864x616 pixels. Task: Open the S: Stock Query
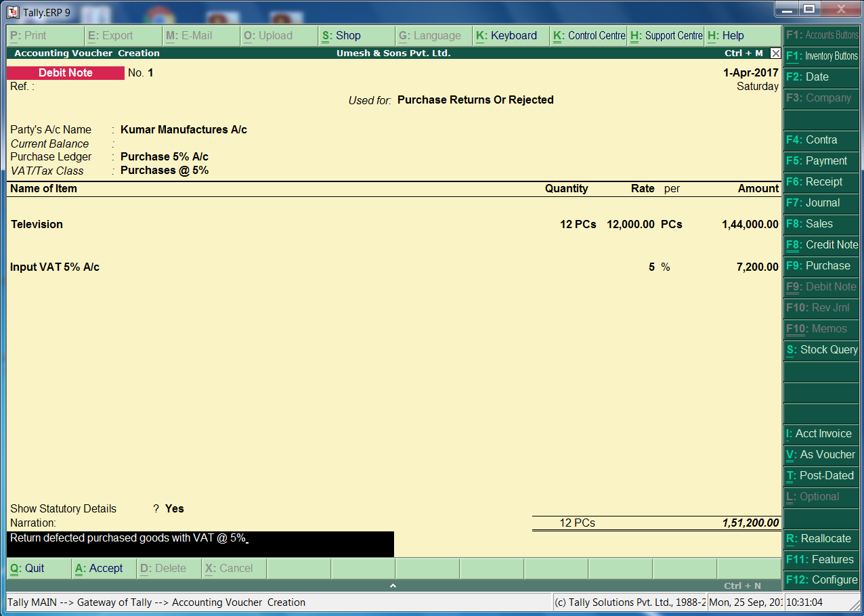point(821,350)
